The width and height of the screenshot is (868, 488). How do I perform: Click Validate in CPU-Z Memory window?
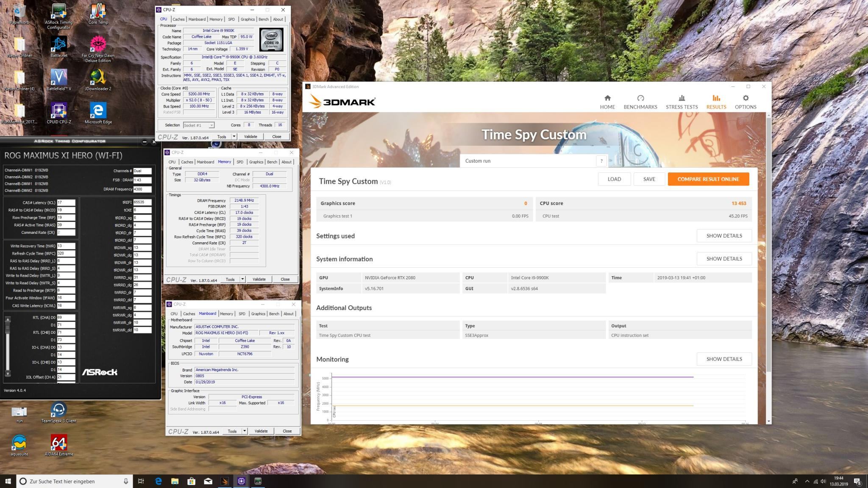(259, 279)
